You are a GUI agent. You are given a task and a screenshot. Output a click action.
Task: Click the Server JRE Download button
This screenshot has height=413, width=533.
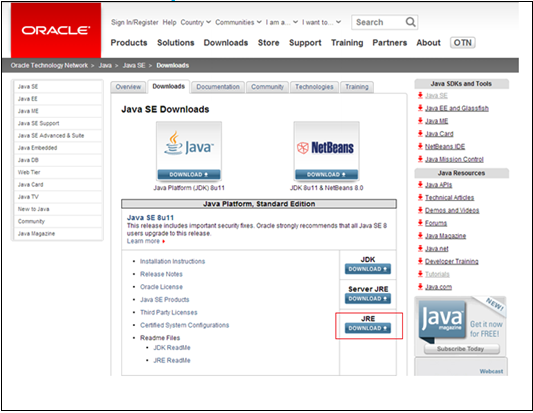click(x=368, y=298)
